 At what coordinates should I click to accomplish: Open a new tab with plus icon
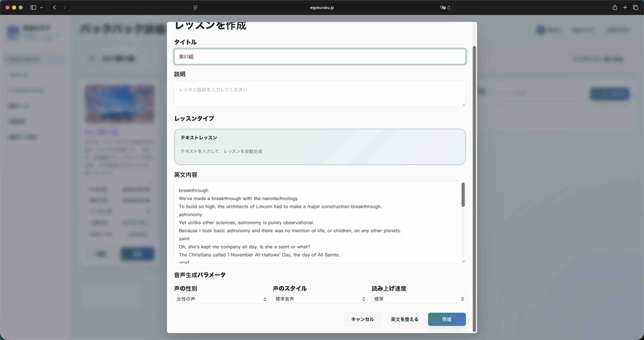(625, 7)
